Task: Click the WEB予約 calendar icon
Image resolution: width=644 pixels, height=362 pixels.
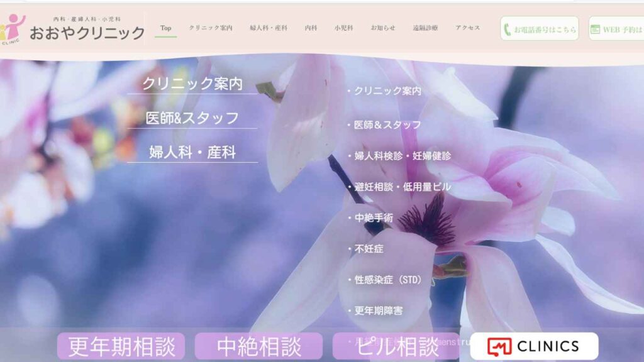Action: pos(595,29)
